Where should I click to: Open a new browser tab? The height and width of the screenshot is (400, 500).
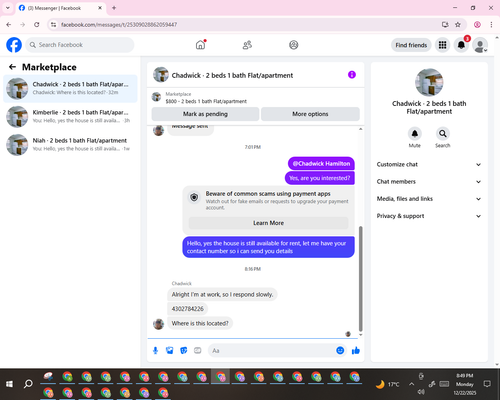click(x=114, y=8)
